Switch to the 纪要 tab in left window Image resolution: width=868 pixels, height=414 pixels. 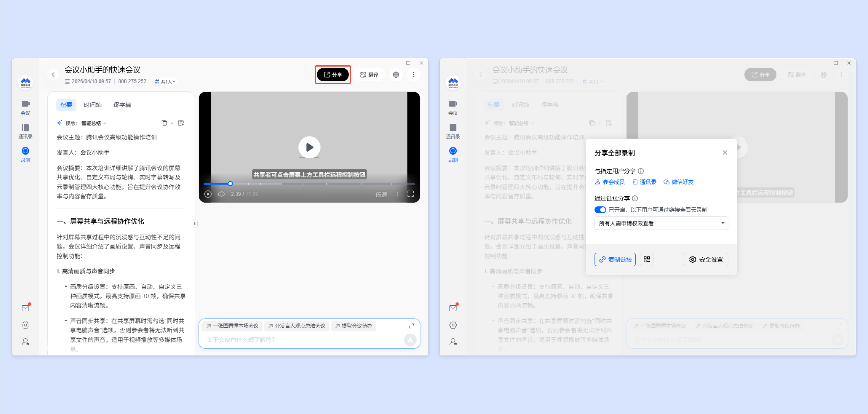[x=66, y=105]
